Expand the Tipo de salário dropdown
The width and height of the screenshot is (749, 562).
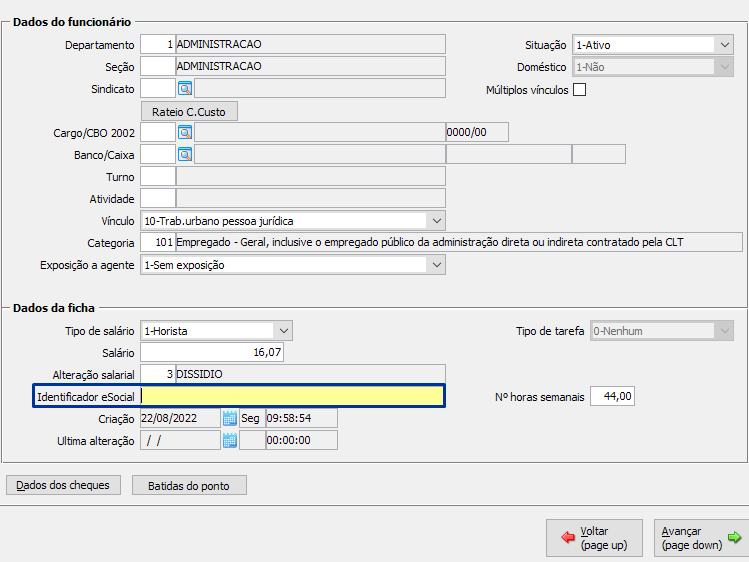tap(284, 331)
